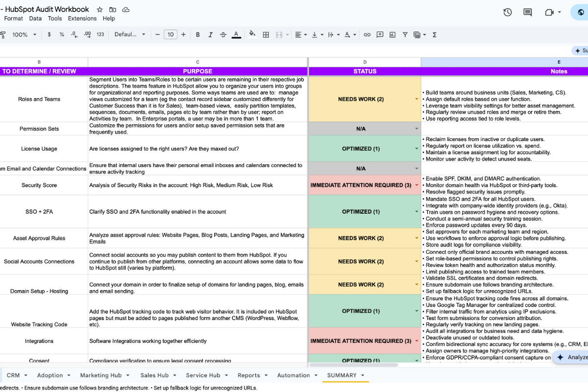Increase font size plus button

[x=183, y=35]
